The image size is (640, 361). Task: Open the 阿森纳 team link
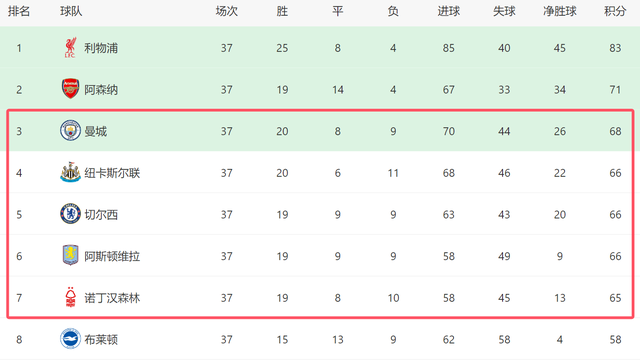pos(101,90)
